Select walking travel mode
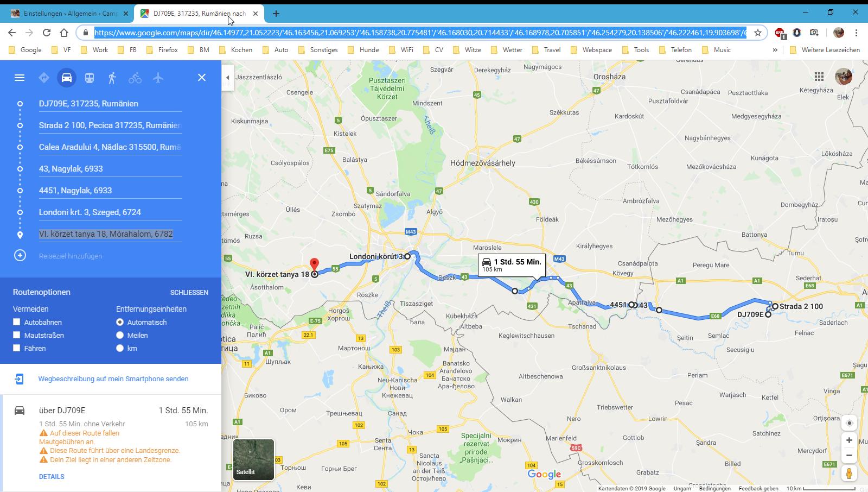This screenshot has height=492, width=868. click(x=112, y=78)
